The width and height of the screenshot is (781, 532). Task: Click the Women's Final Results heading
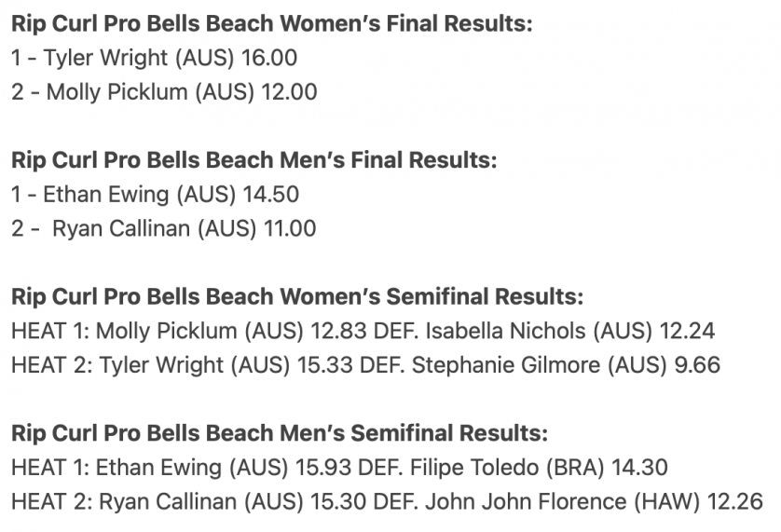coord(272,23)
